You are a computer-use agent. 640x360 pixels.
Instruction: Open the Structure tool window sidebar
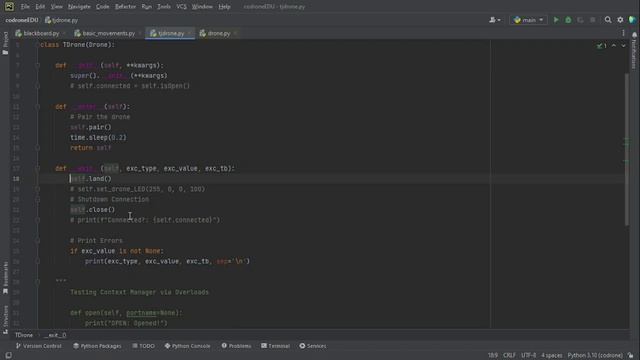(5, 320)
